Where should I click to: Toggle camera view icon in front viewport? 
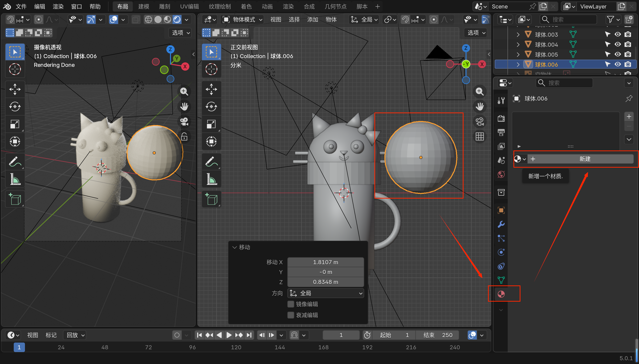point(479,122)
